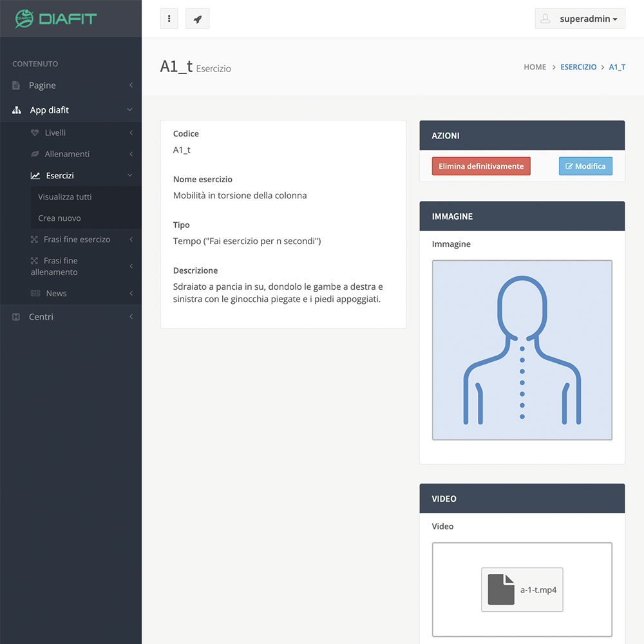Click the rocket icon button
The height and width of the screenshot is (644, 644).
[197, 19]
